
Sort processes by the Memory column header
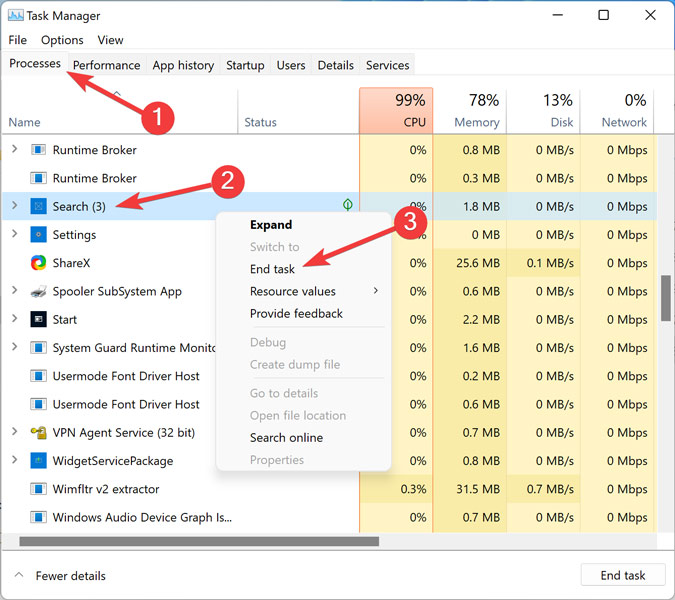(x=470, y=111)
